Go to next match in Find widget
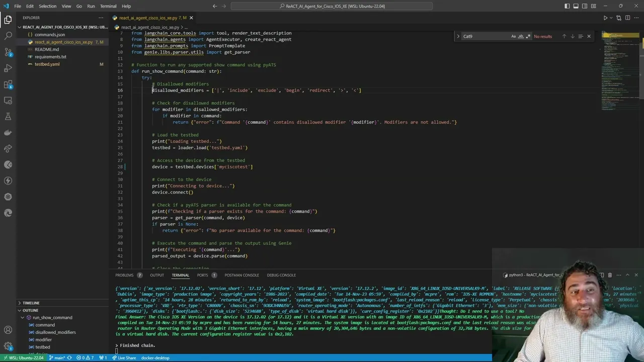Screen dimensions: 644x362 tap(572, 36)
